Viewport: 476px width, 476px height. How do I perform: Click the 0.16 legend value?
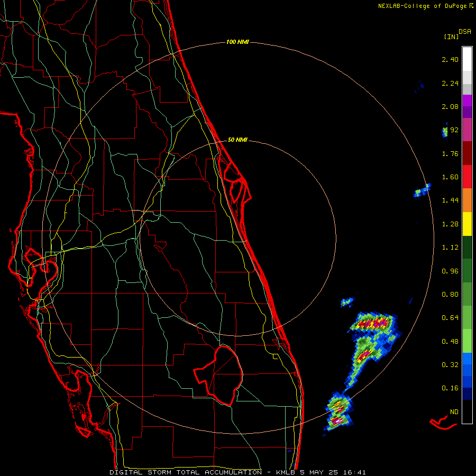pyautogui.click(x=450, y=388)
